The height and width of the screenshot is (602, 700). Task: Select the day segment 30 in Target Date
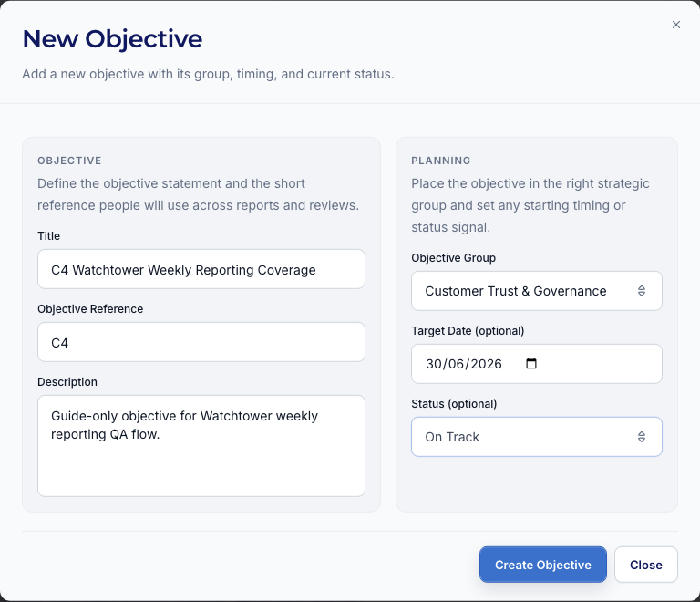[x=434, y=364]
